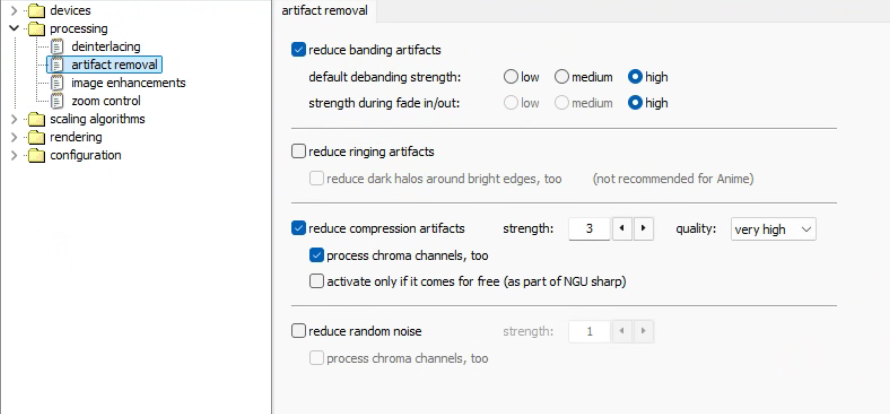Click the scaling algorithms folder icon
This screenshot has height=414, width=890.
pyautogui.click(x=37, y=119)
